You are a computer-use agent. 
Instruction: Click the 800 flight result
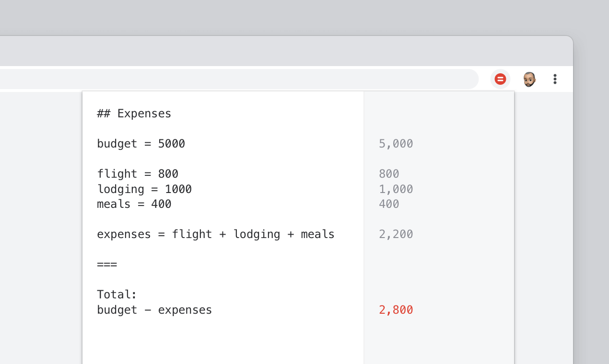[x=389, y=173]
